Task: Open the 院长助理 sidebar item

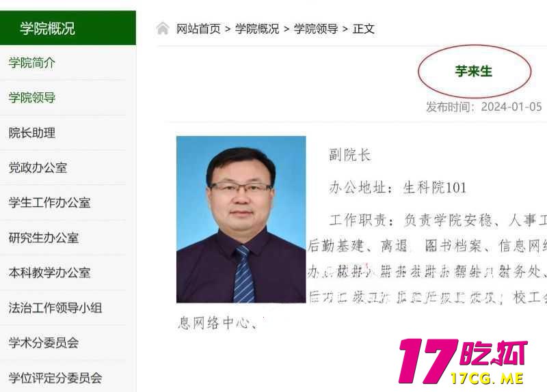Action: coord(32,132)
